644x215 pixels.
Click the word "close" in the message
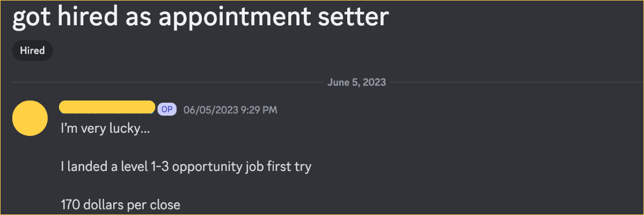pos(165,204)
